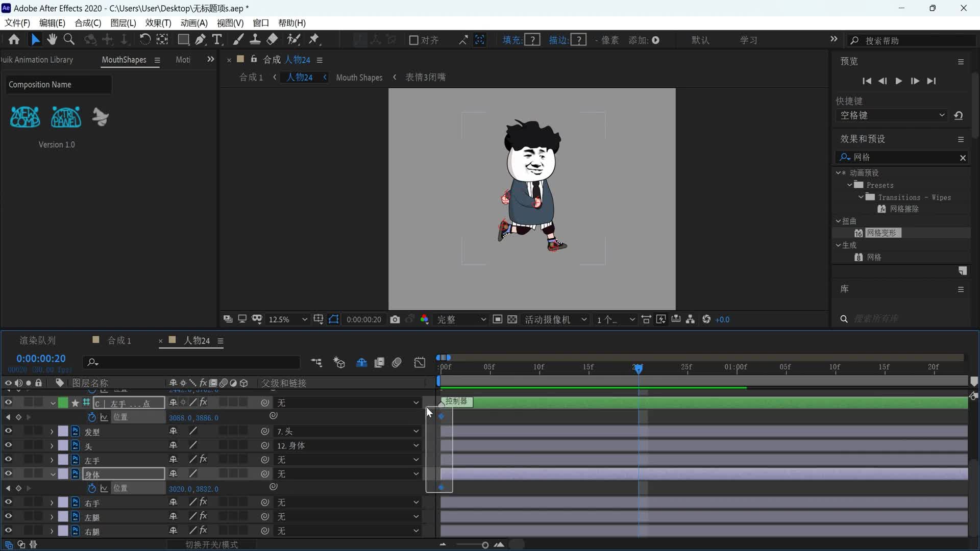Open parent dropdown showing 12.身体
This screenshot has width=980, height=551.
(347, 445)
